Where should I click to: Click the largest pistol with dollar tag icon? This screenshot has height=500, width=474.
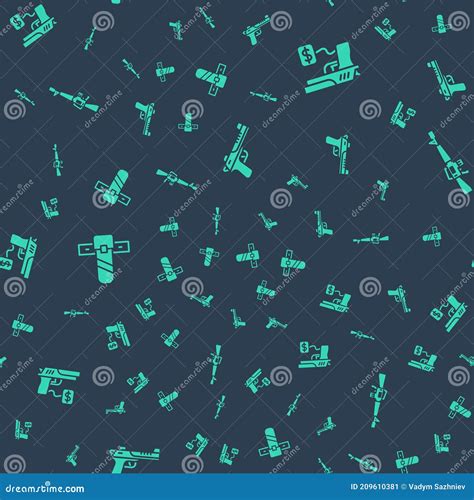point(329,68)
